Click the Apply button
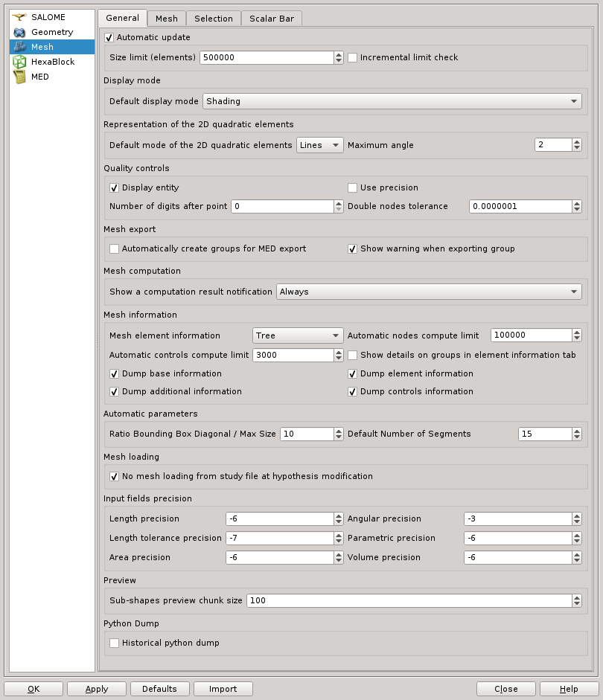Image resolution: width=603 pixels, height=700 pixels. 97,689
